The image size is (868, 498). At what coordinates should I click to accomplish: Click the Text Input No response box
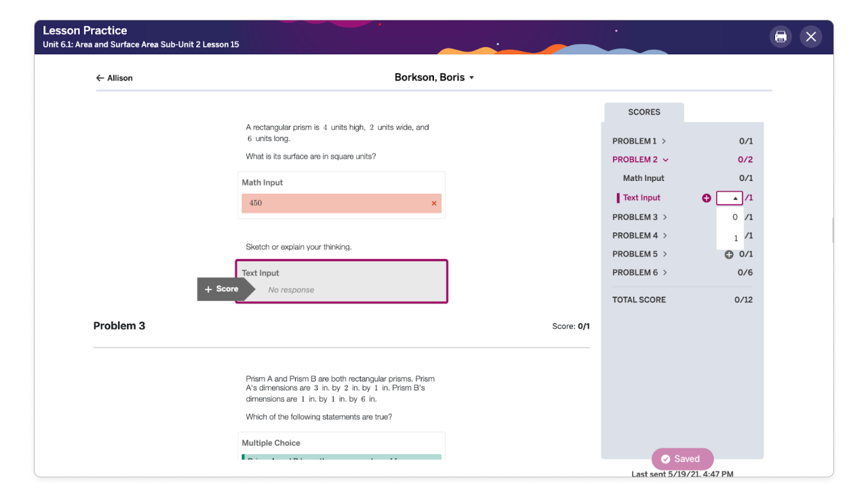342,281
